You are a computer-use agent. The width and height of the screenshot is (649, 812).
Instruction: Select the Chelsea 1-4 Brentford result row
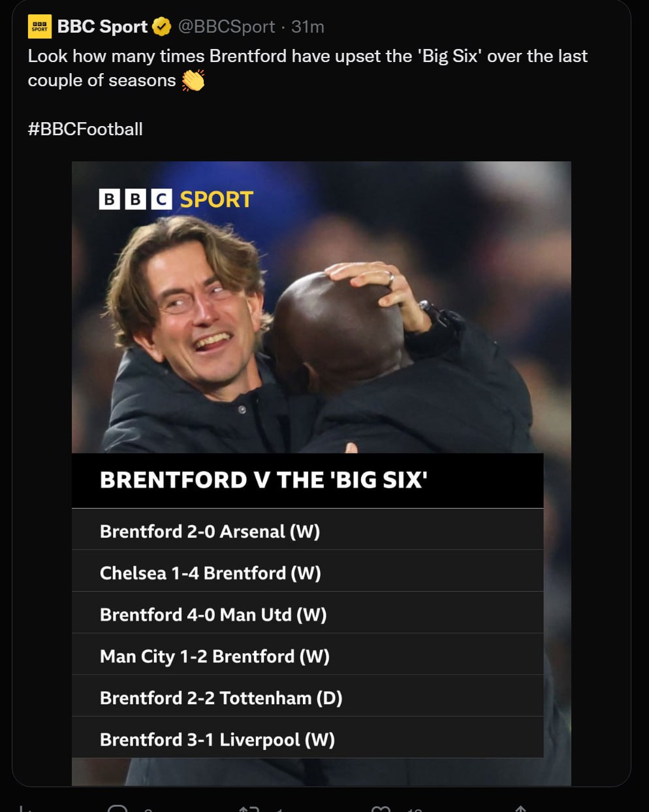210,573
